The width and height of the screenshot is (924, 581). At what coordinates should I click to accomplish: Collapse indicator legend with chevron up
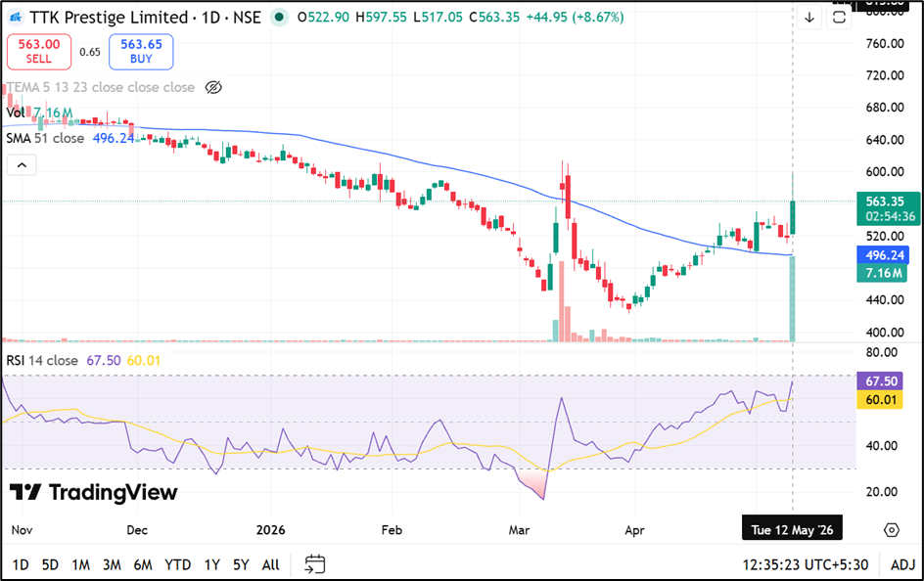point(22,165)
